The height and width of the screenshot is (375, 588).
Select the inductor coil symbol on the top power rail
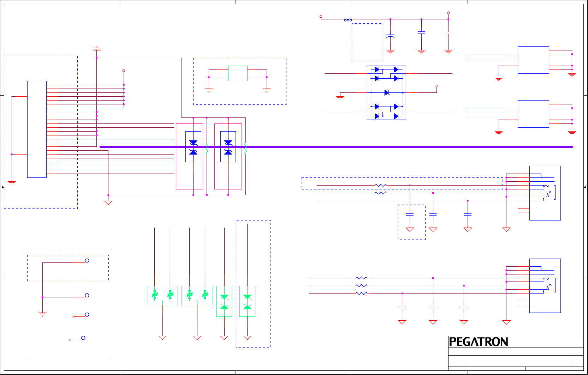(348, 19)
